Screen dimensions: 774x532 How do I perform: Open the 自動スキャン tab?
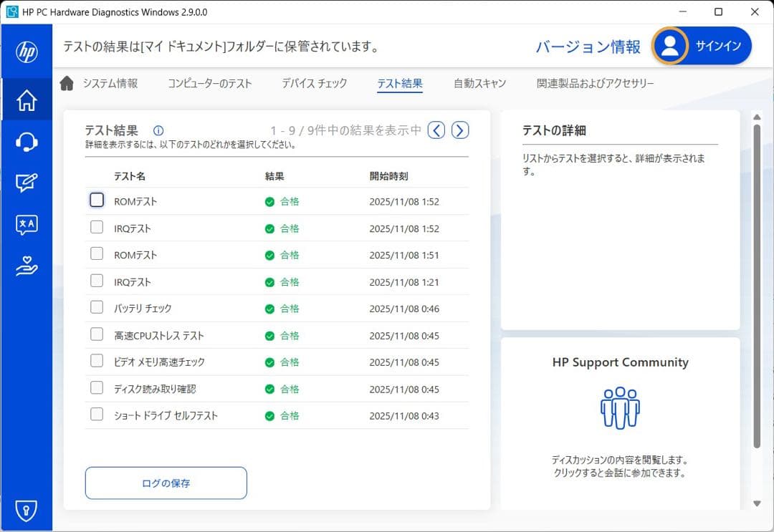[479, 84]
